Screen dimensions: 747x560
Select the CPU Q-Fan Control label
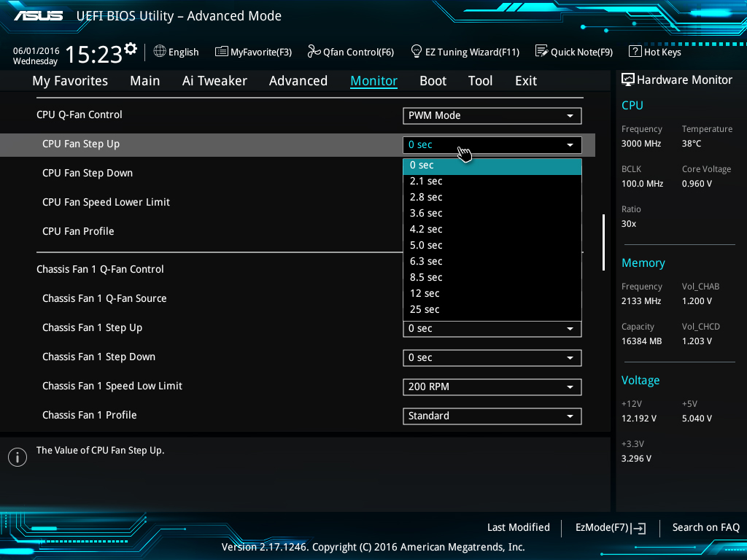(79, 114)
